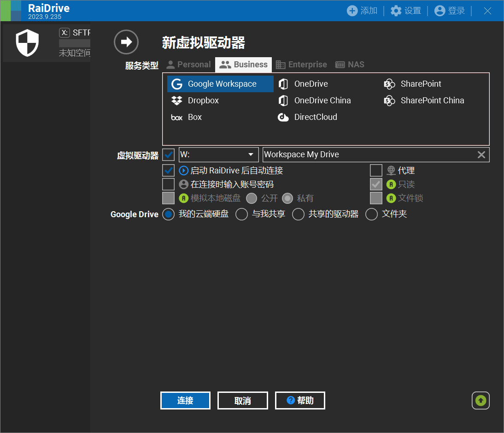Open settings via the gear icon
This screenshot has height=433, width=504.
396,11
